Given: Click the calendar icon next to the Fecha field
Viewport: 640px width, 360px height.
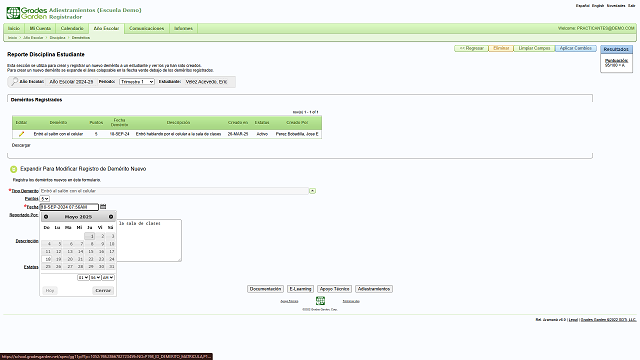Looking at the screenshot, I should pyautogui.click(x=103, y=207).
